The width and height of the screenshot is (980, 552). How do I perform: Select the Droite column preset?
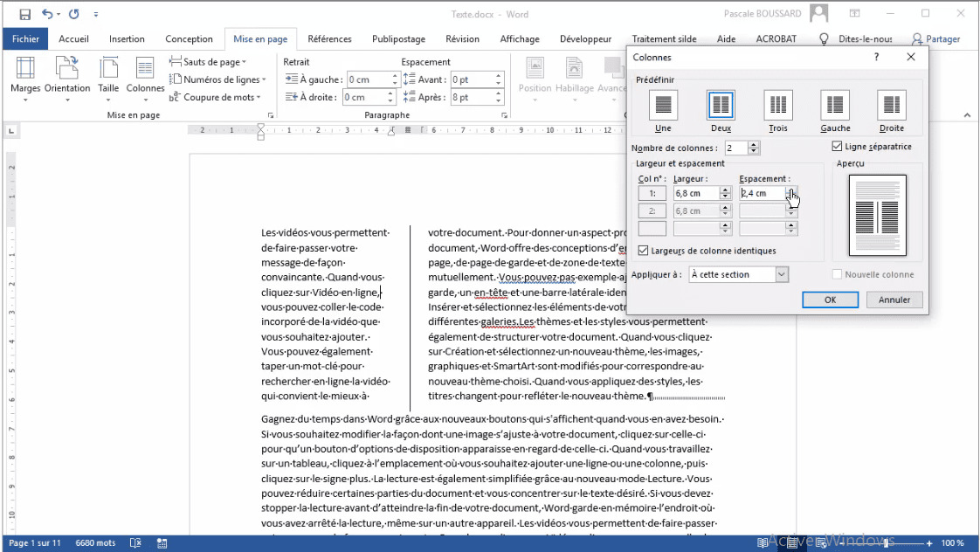891,111
